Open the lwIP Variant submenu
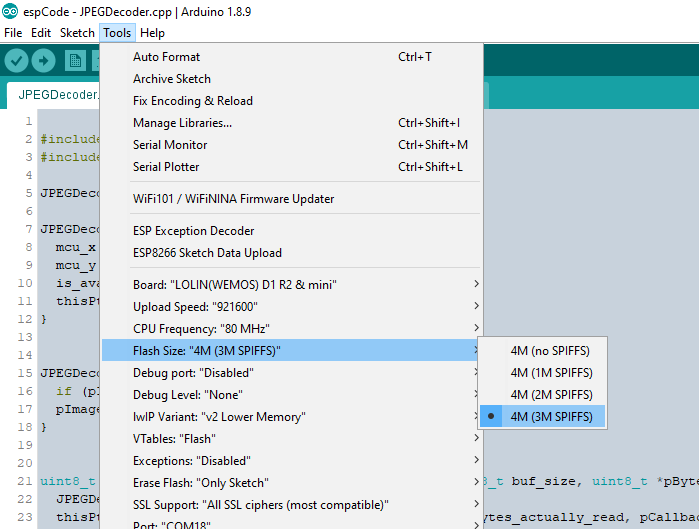699x529 pixels. tap(292, 417)
